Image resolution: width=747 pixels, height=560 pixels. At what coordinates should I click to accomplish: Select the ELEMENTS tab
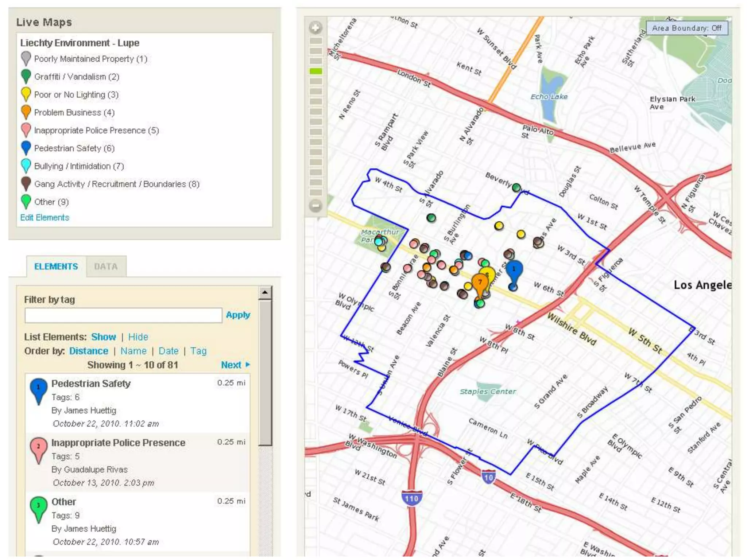56,267
